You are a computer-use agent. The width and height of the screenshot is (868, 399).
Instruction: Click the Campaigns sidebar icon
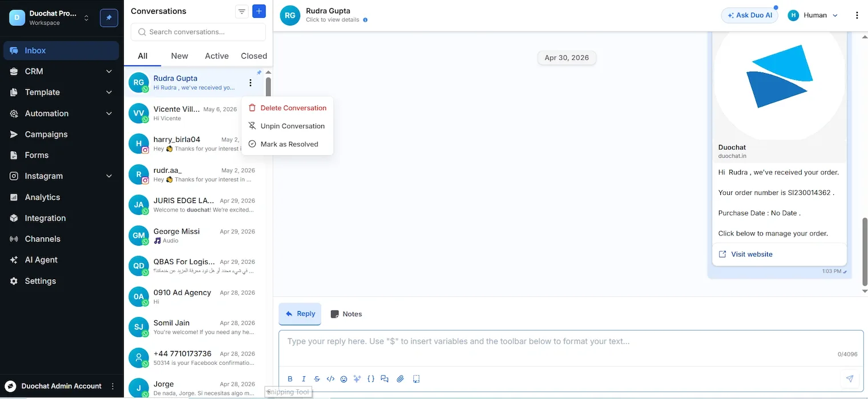pos(14,135)
